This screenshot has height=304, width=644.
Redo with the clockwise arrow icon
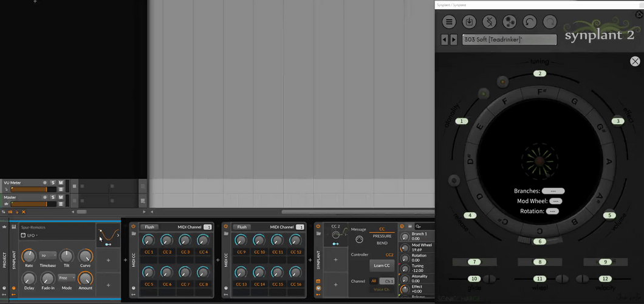coord(550,21)
